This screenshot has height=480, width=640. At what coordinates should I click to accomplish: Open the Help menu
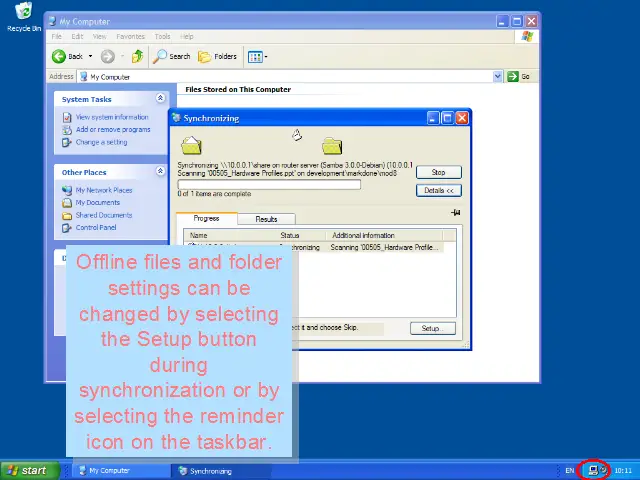[187, 36]
